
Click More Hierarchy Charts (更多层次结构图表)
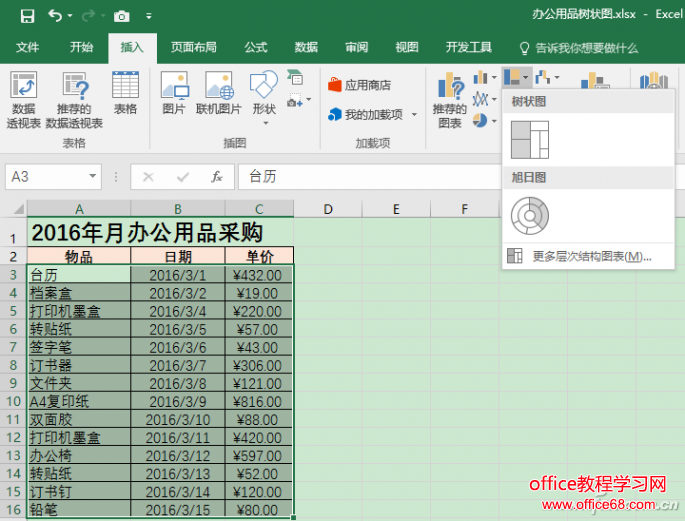(x=590, y=257)
